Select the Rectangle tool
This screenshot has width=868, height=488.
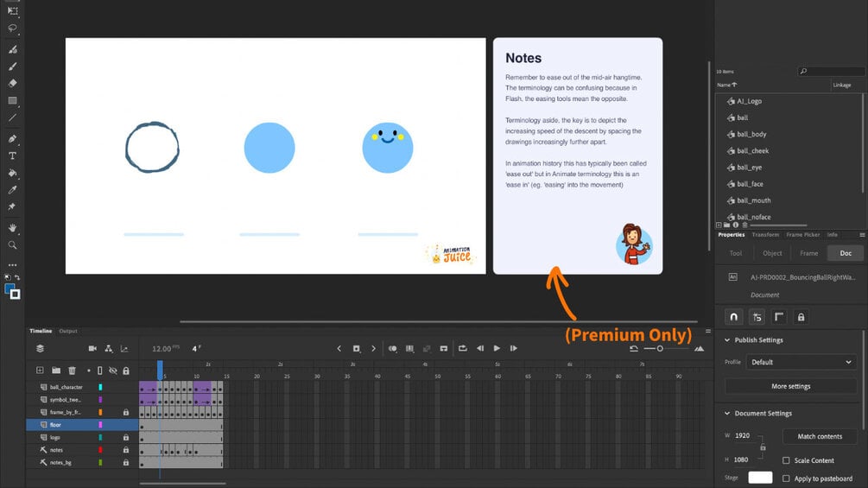point(12,101)
